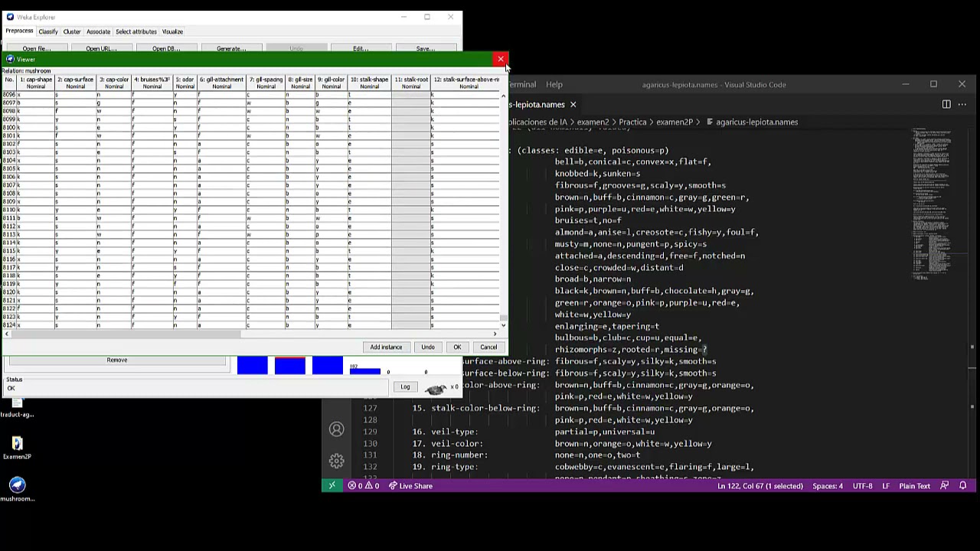Click the 3: cap-color column header
980x551 pixels.
[x=114, y=83]
